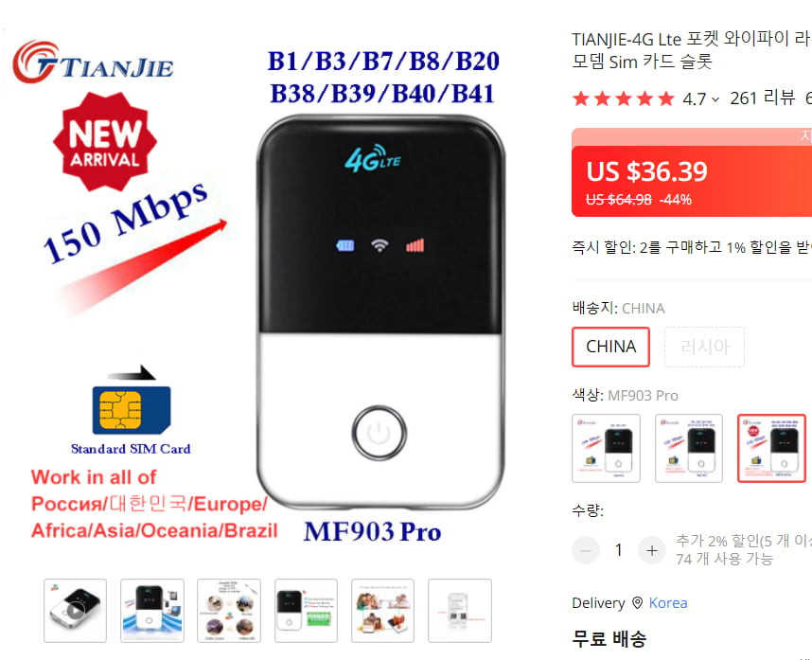
Task: Increase quantity with the plus button
Action: pyautogui.click(x=652, y=550)
